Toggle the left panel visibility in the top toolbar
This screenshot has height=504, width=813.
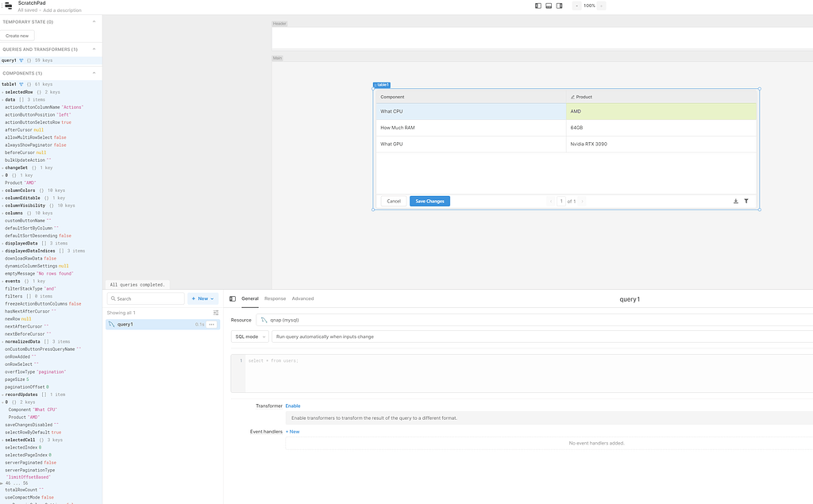point(538,6)
